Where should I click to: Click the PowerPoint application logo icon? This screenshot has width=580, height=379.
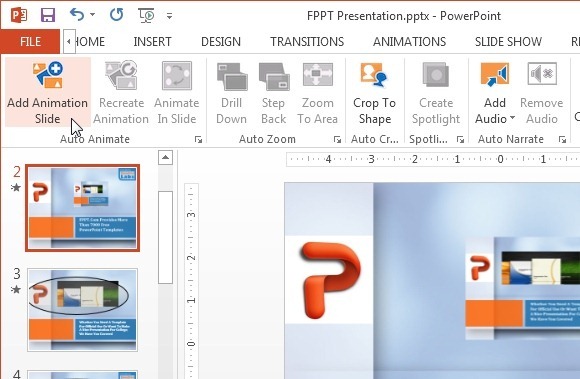[18, 16]
